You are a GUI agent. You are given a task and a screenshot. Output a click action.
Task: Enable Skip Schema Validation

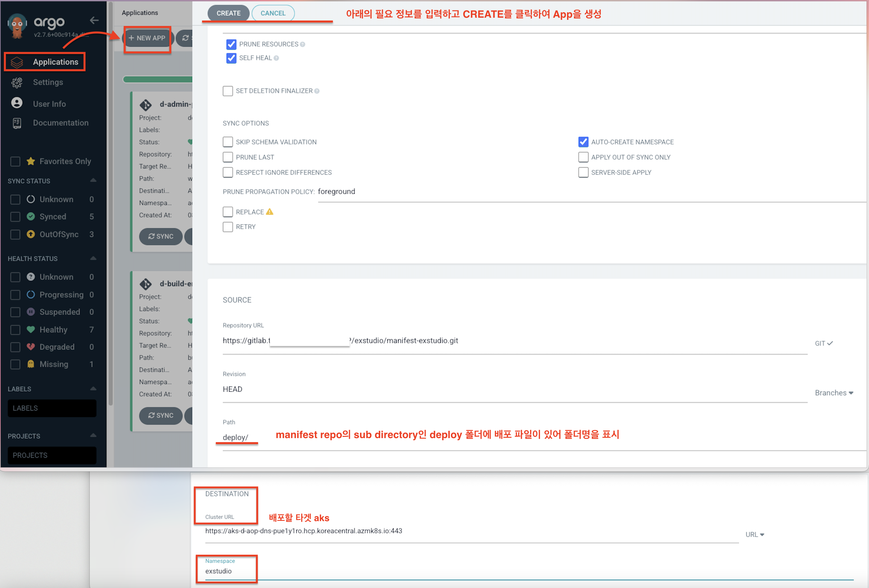coord(228,142)
